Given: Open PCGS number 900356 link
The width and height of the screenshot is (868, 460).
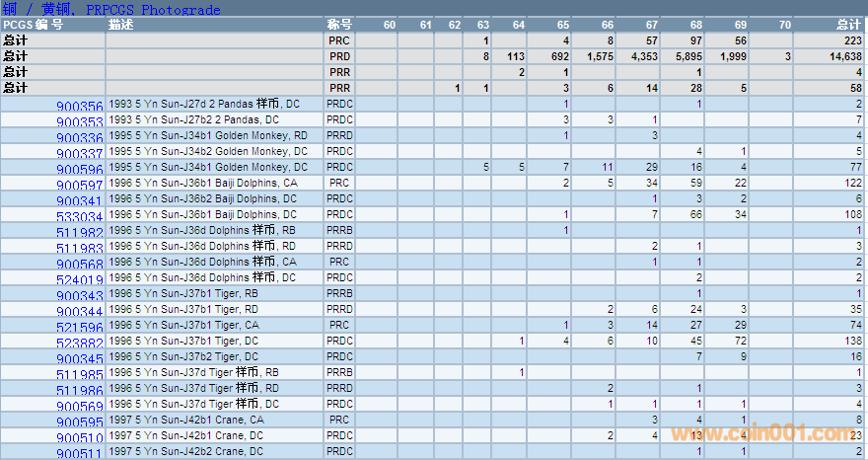Looking at the screenshot, I should (80, 107).
